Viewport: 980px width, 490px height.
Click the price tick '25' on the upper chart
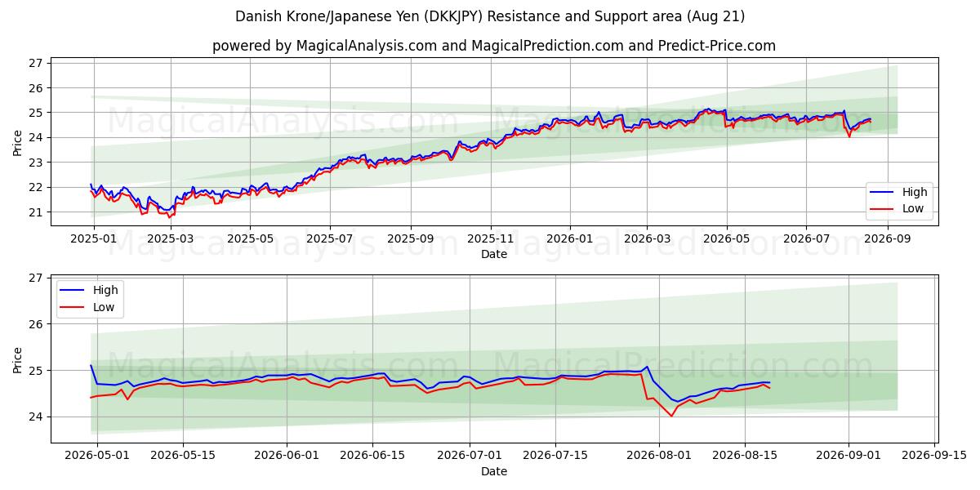37,113
